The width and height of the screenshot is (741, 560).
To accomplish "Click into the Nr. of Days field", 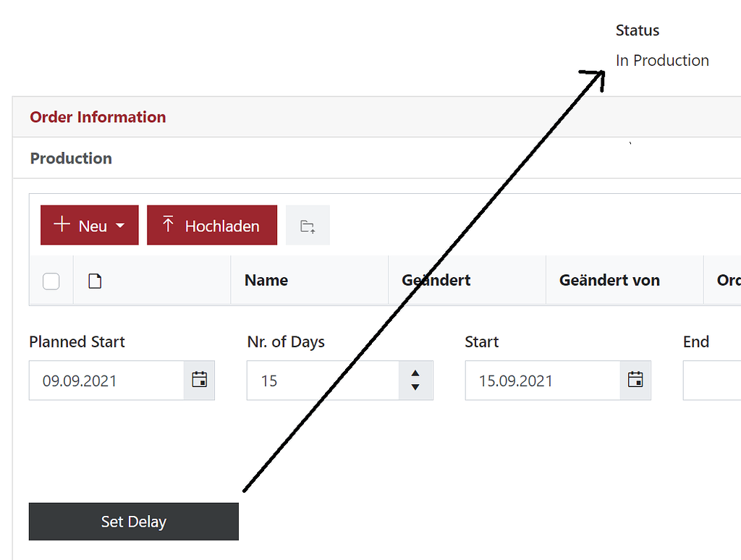I will (x=322, y=381).
